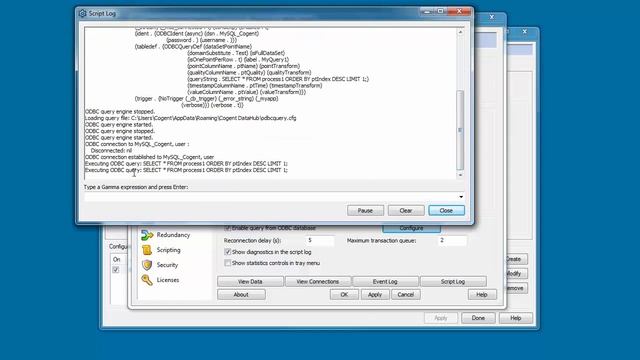The width and height of the screenshot is (640, 360).
Task: Pause the script log output
Action: 365,211
